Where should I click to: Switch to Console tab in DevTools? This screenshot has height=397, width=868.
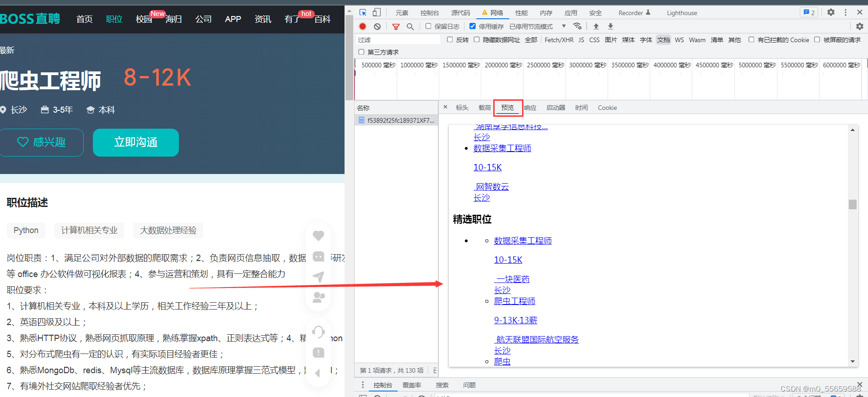coord(430,13)
